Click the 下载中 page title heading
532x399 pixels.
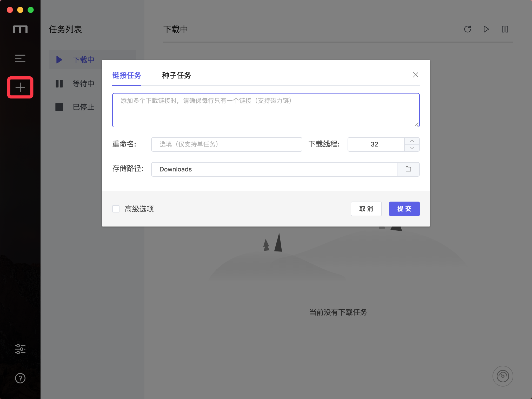click(176, 29)
